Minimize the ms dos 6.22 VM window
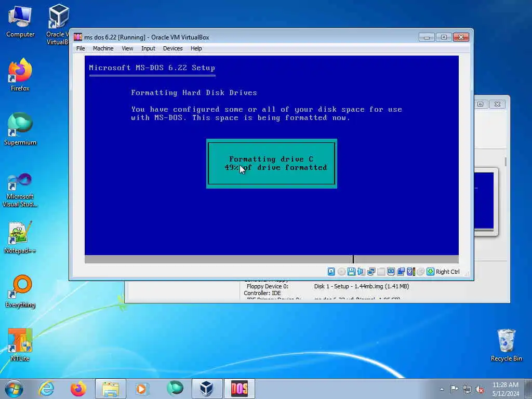Viewport: 532px width, 399px height. [x=427, y=37]
